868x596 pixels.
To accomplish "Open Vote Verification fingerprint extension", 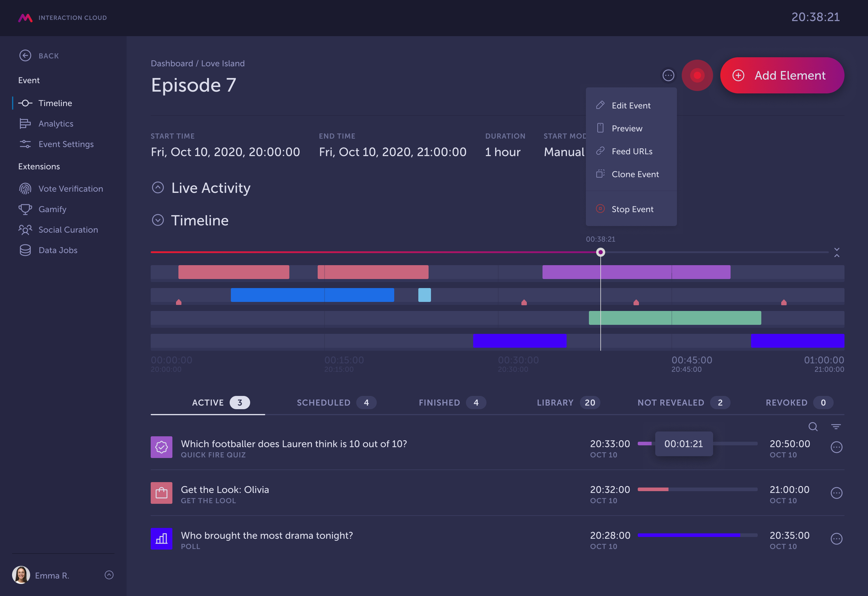I will [x=25, y=188].
